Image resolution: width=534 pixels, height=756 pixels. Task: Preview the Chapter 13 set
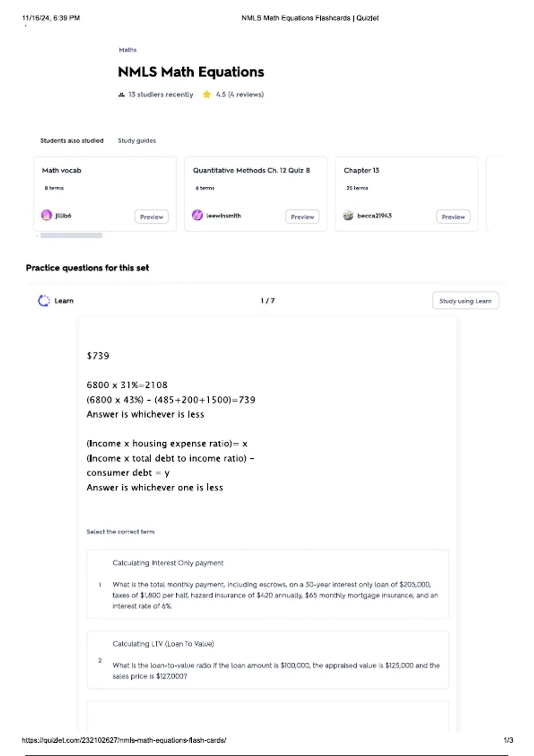tap(453, 217)
